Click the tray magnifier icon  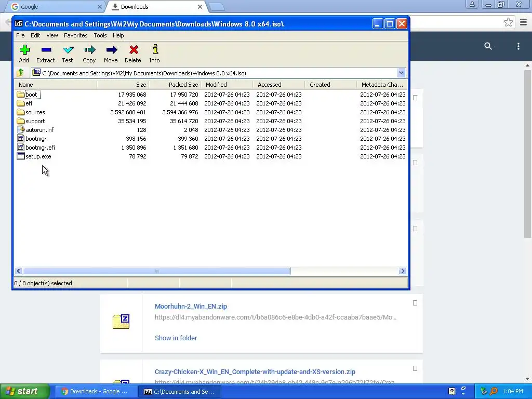tap(494, 391)
